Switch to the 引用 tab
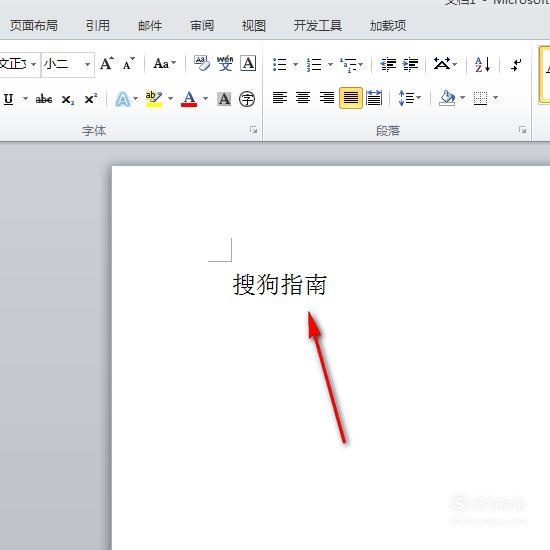 click(98, 26)
